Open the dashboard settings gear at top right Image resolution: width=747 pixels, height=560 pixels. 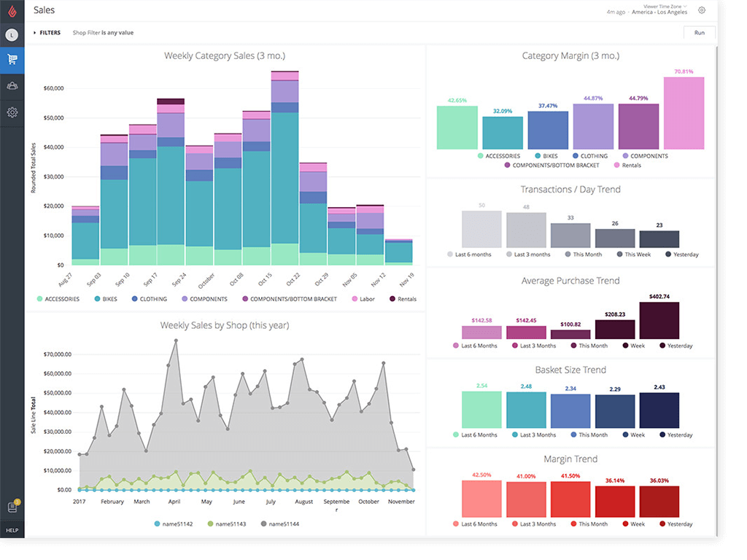coord(702,10)
